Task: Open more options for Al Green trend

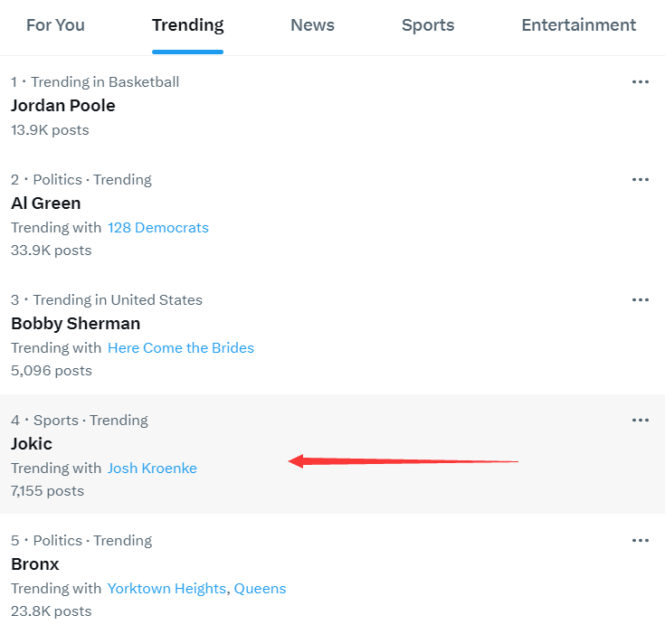Action: (641, 179)
